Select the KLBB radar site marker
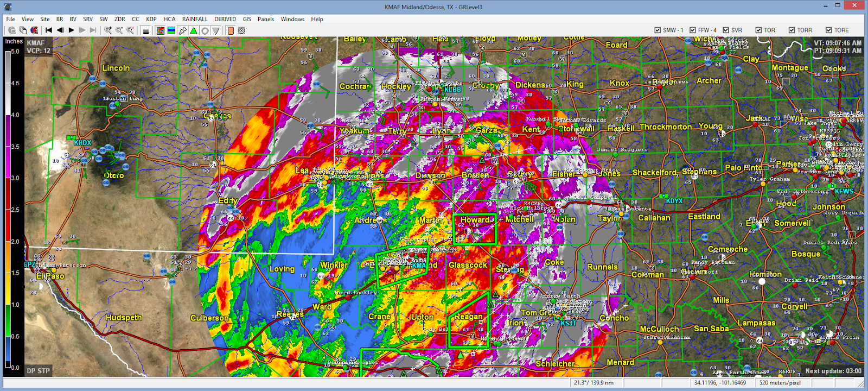 [452, 90]
